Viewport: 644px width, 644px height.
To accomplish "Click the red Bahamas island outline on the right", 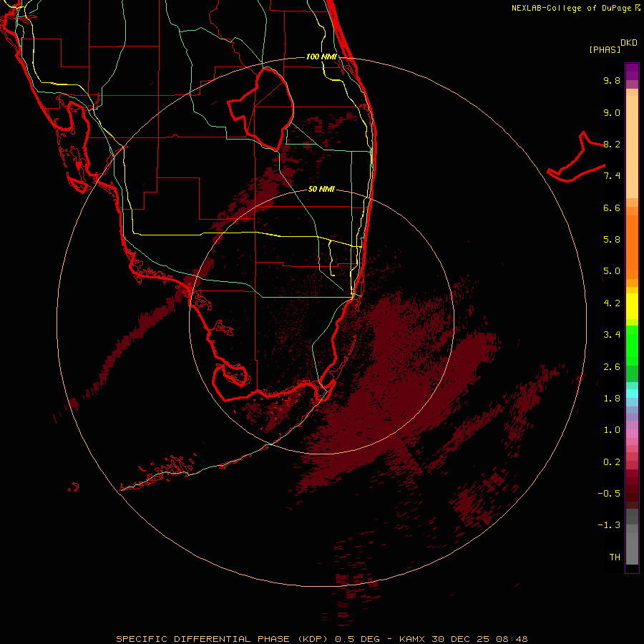I will tap(576, 157).
